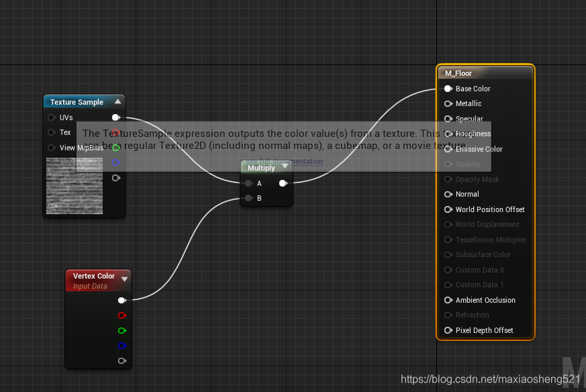
Task: Click the Emissive Color input pin
Action: point(448,149)
